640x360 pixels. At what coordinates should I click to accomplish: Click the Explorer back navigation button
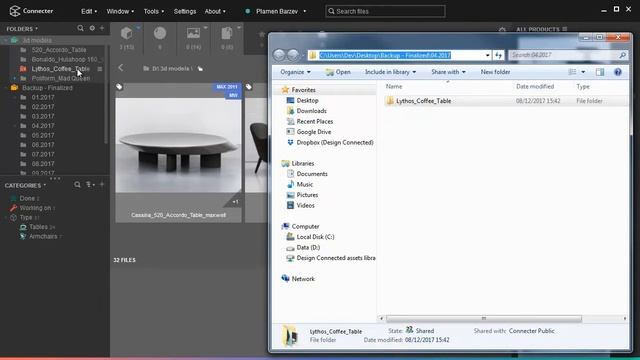click(279, 55)
